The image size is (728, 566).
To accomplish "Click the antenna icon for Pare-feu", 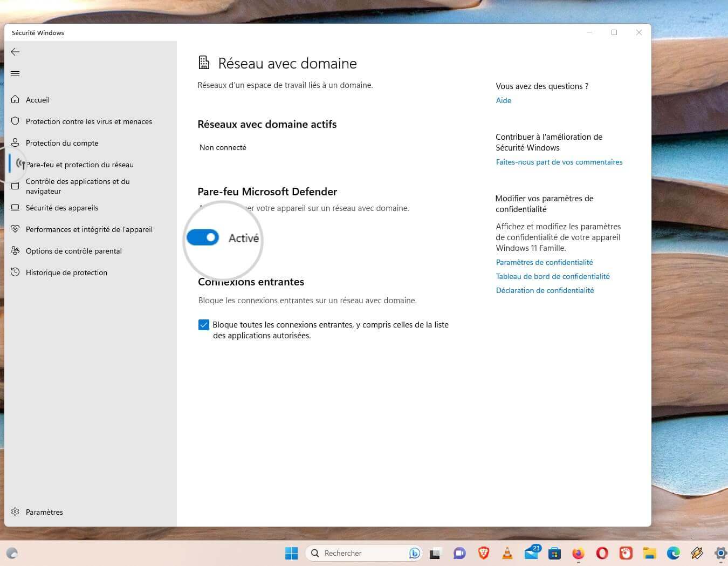I will (x=20, y=163).
